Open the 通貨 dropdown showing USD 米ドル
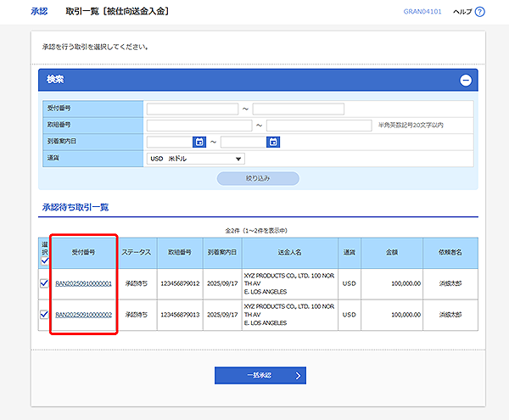Viewport: 509px width, 420px height. pyautogui.click(x=196, y=159)
